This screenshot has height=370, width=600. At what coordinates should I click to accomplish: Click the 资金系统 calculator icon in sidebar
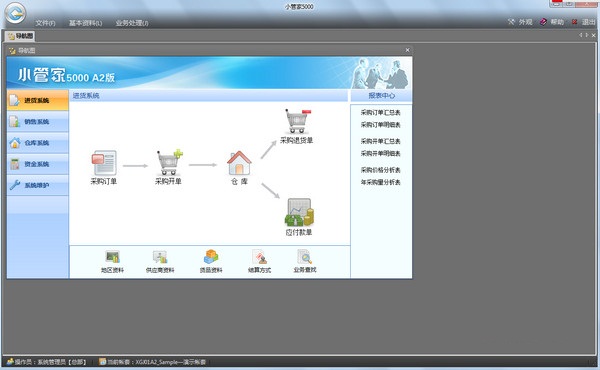click(x=15, y=164)
